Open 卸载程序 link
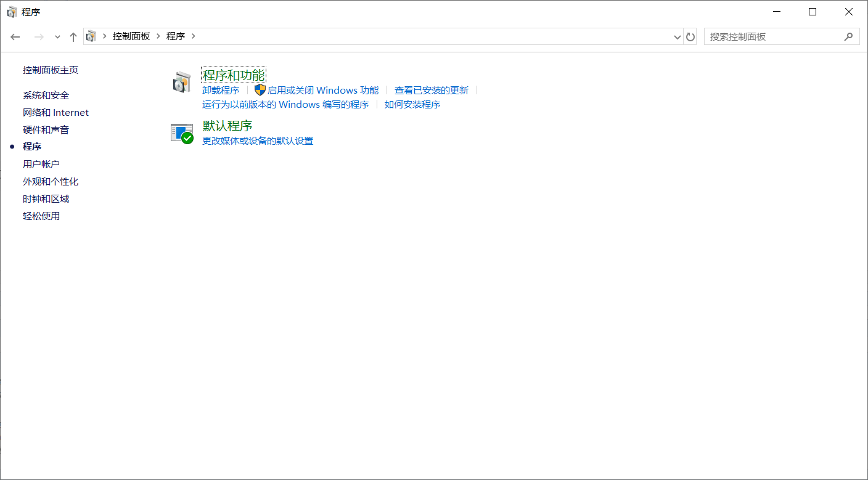Screen dimensions: 868x480 coord(221,90)
